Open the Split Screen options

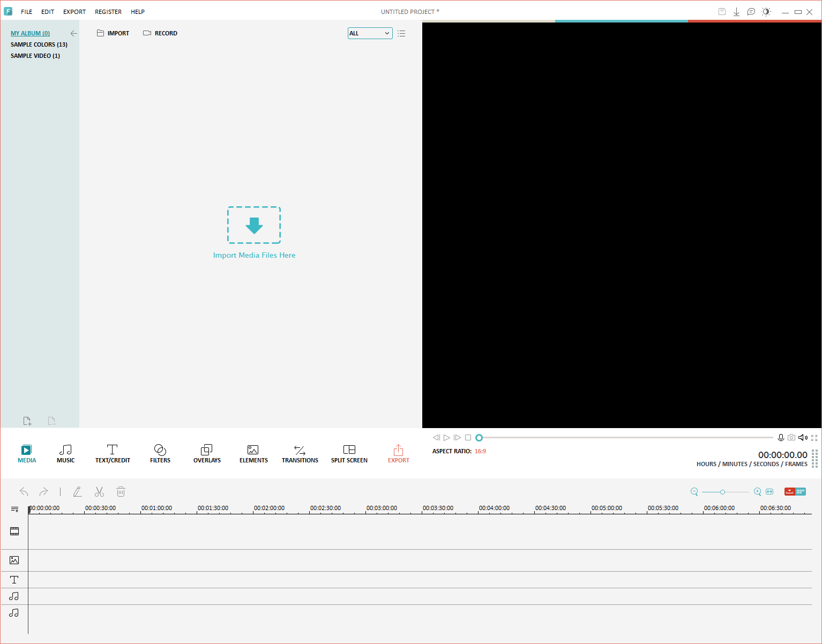pos(349,453)
